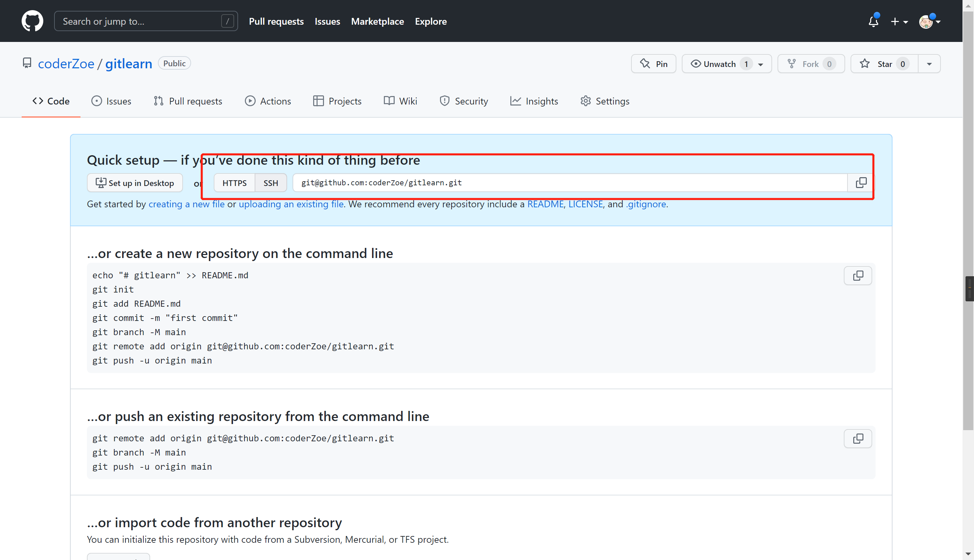The height and width of the screenshot is (560, 974).
Task: Open the Security tab
Action: coord(464,101)
